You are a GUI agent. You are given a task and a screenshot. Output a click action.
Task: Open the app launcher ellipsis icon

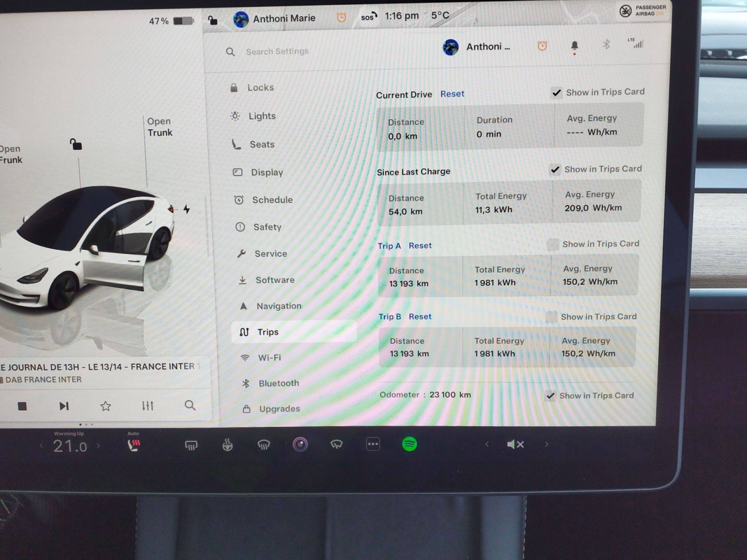point(372,444)
